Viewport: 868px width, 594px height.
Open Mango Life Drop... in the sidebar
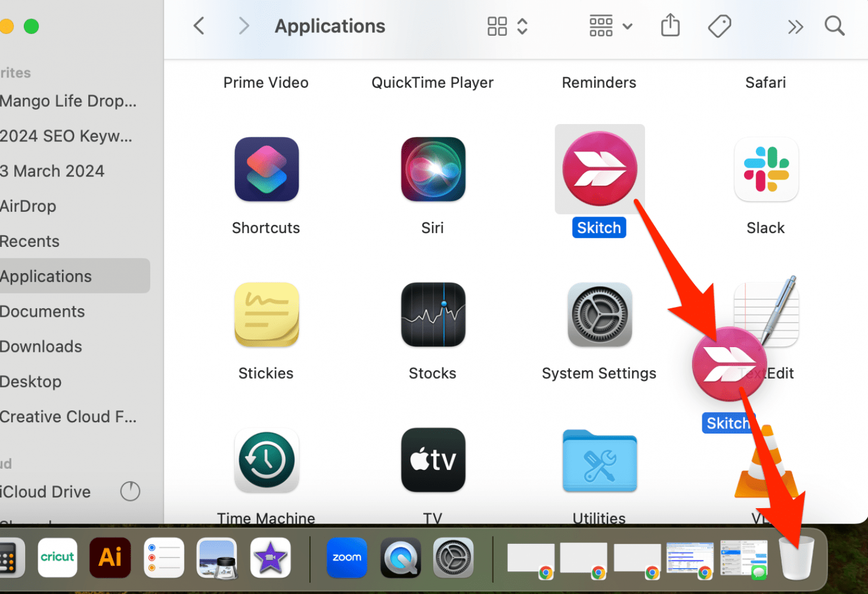point(69,101)
